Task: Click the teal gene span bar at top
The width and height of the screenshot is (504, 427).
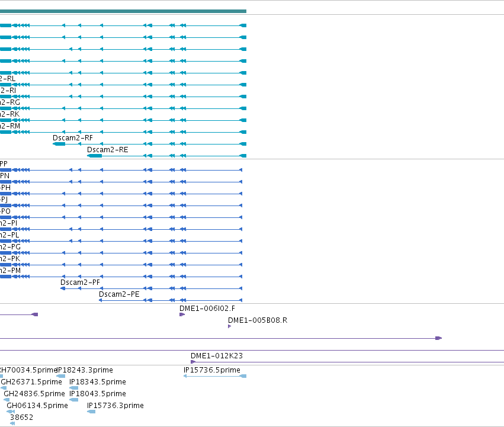Action: click(x=123, y=11)
